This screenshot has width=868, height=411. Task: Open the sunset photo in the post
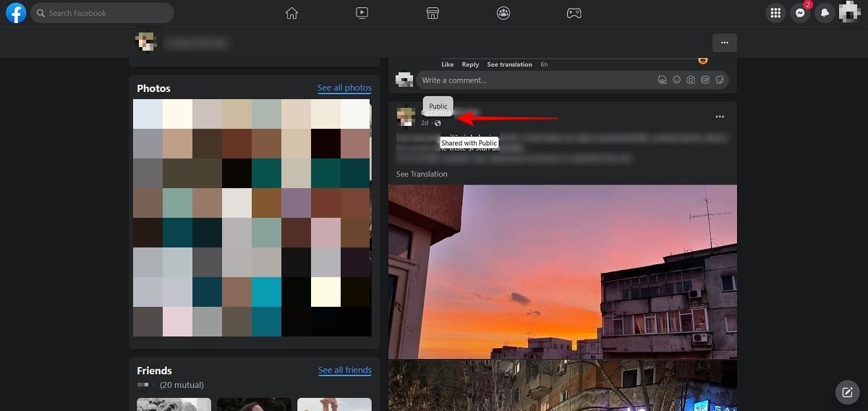click(562, 271)
